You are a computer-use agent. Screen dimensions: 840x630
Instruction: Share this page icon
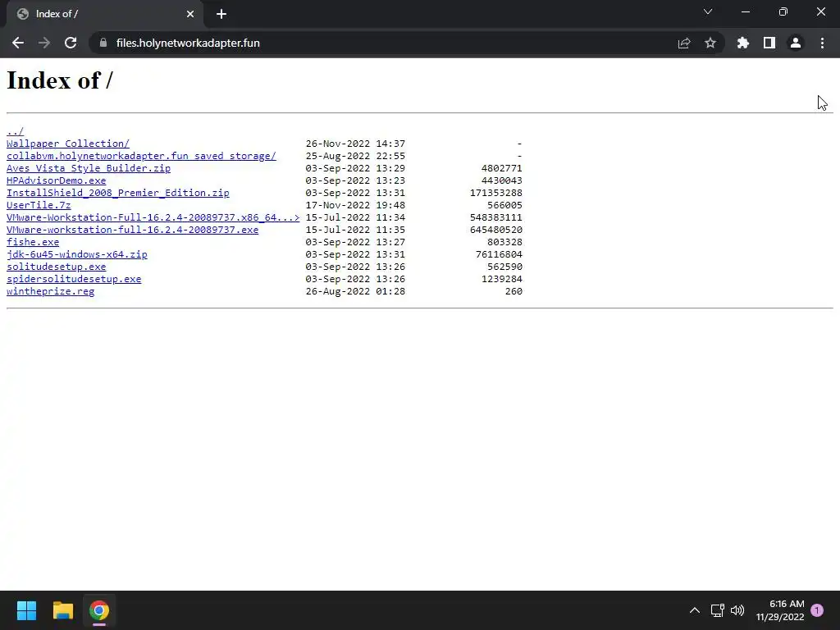(684, 43)
